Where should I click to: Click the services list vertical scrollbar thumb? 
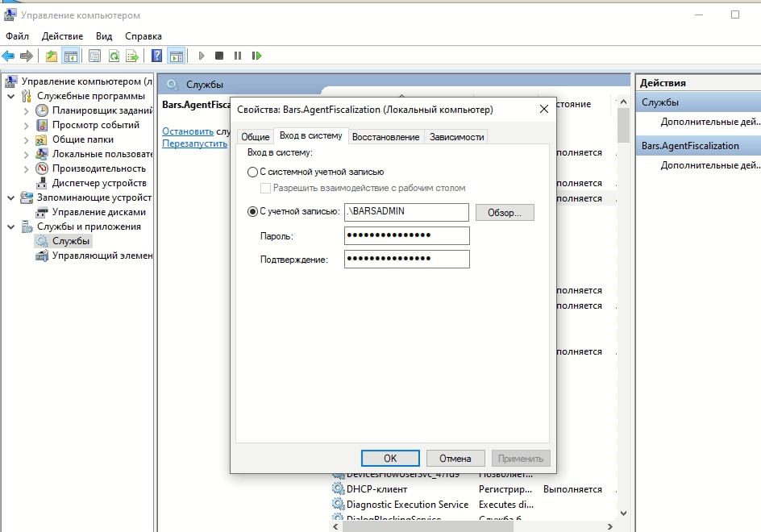[624, 125]
